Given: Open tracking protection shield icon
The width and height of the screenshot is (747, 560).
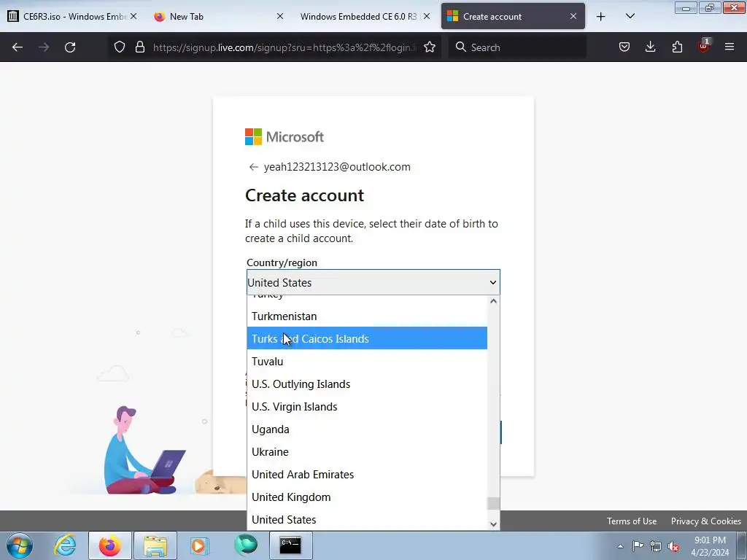Looking at the screenshot, I should 120,47.
